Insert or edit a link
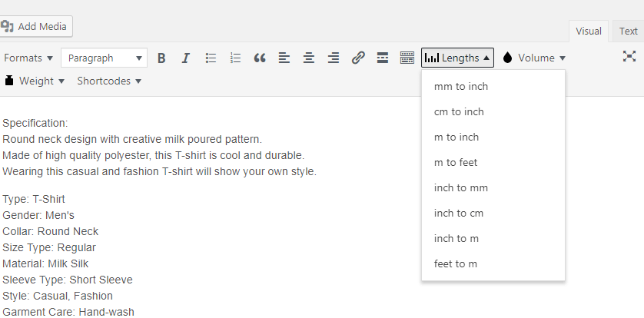Screen dimensions: 644x318 click(358, 58)
